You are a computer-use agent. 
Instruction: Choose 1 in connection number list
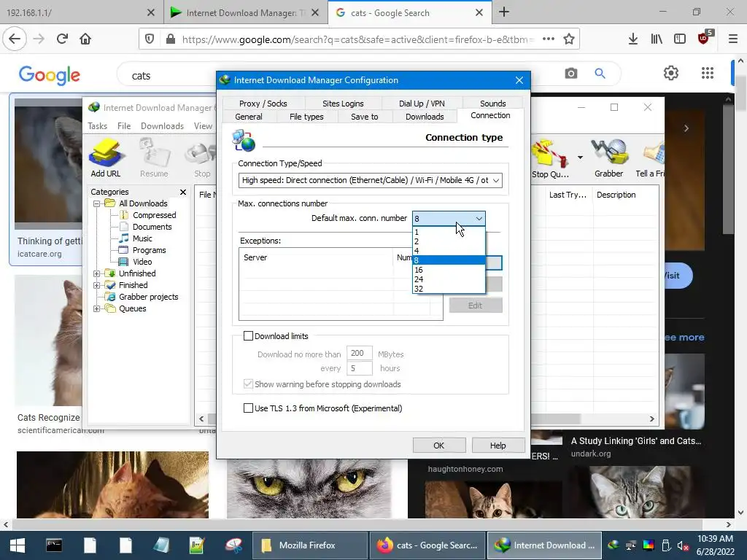[x=449, y=232]
